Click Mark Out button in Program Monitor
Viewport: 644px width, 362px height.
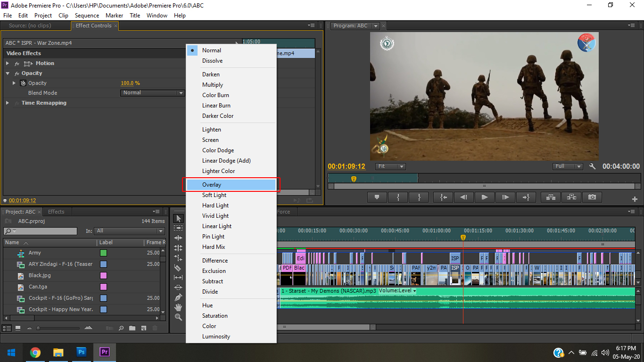tap(419, 197)
